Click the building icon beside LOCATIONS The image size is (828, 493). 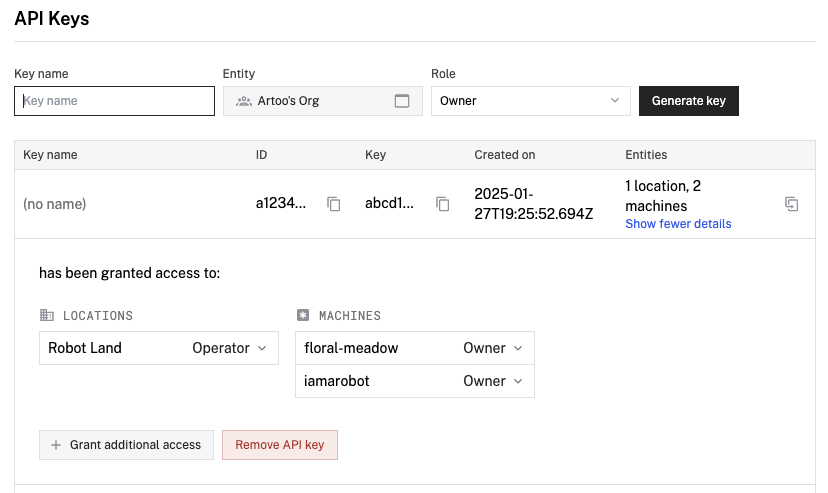(x=47, y=315)
